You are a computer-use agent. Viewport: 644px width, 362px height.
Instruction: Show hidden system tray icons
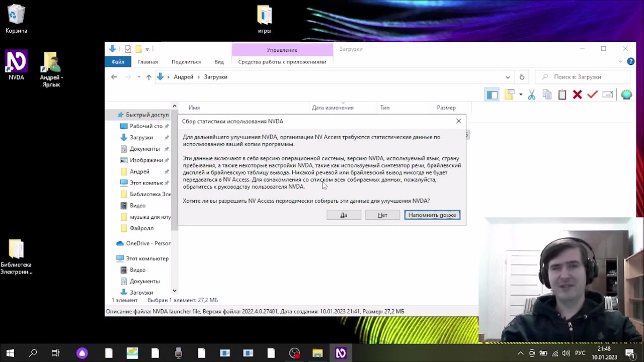520,353
